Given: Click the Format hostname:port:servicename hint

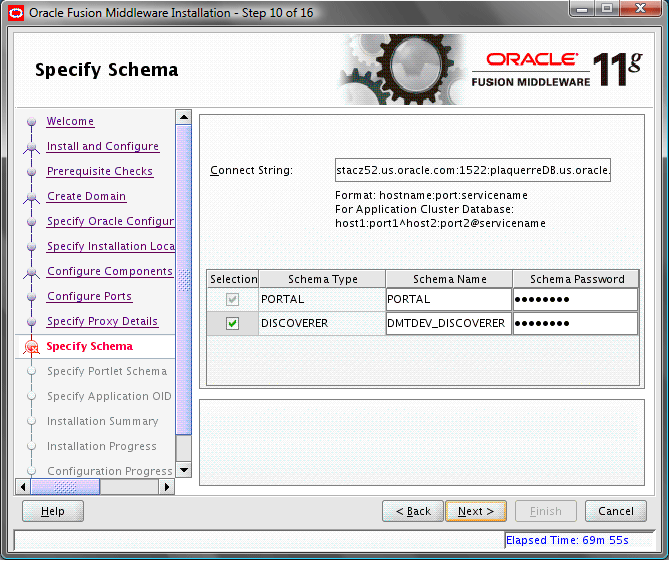Looking at the screenshot, I should point(431,195).
